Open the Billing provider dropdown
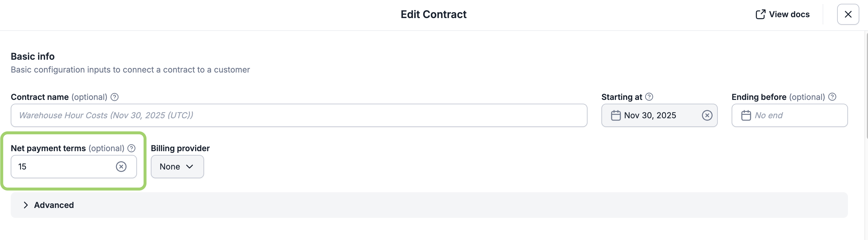868x240 pixels. click(177, 166)
